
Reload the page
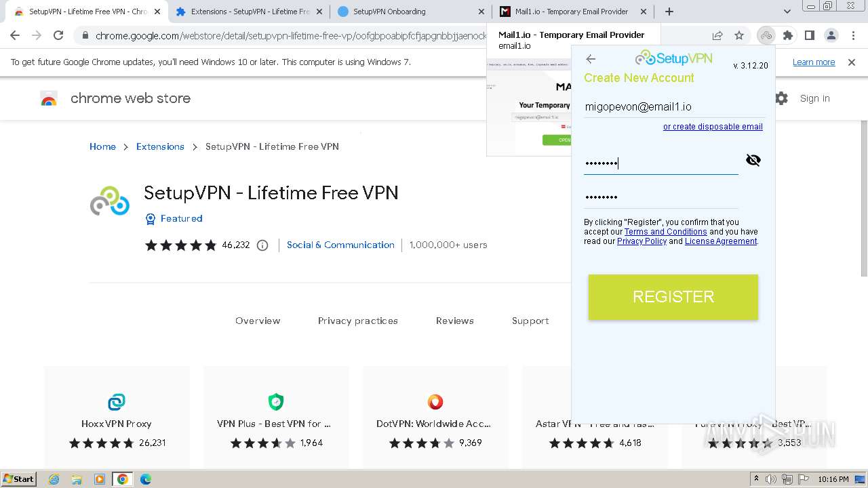tap(58, 35)
